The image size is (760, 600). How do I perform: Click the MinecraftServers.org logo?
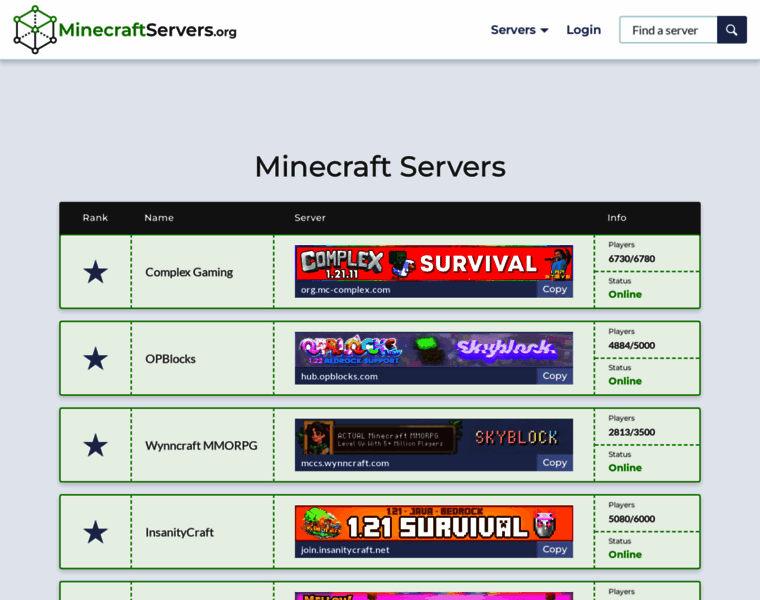(125, 29)
